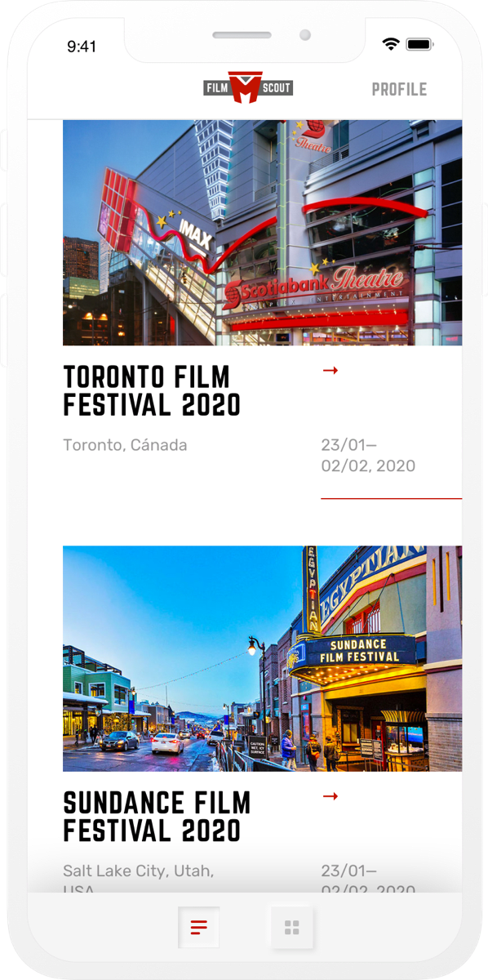Open the Toronto Film Festival 2020 title
The height and width of the screenshot is (980, 488).
[x=152, y=390]
